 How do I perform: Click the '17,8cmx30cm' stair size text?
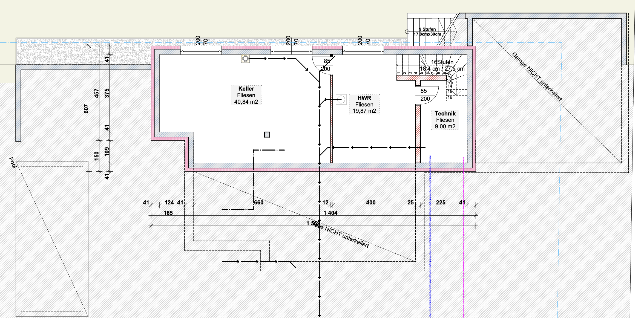tap(427, 34)
